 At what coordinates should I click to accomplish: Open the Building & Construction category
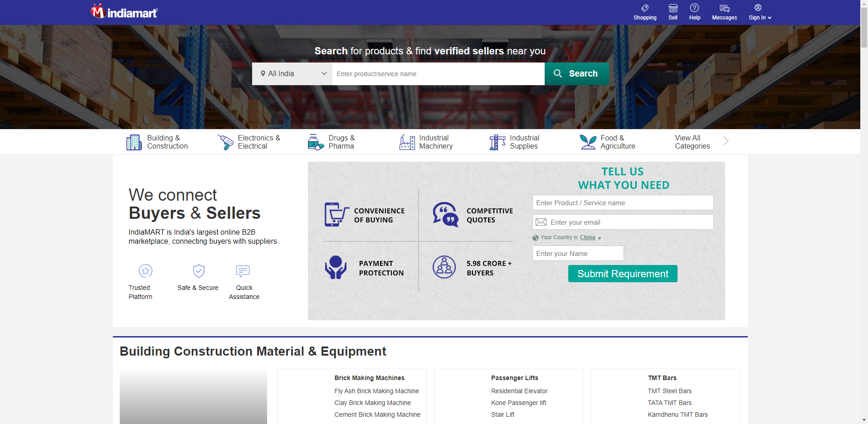coord(167,142)
